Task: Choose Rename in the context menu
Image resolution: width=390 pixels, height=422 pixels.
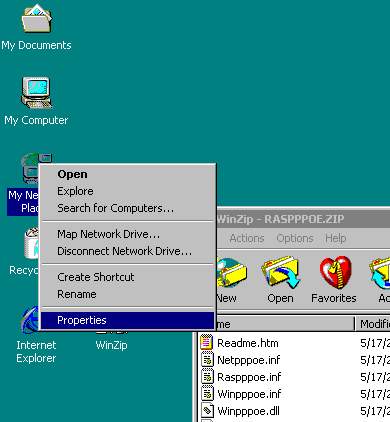Action: [128, 294]
